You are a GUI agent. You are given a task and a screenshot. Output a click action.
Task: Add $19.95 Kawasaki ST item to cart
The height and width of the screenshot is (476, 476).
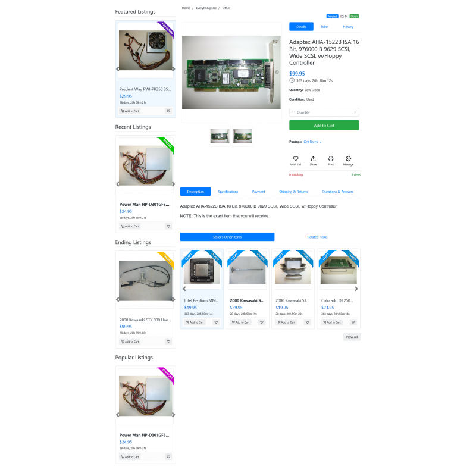tap(286, 322)
